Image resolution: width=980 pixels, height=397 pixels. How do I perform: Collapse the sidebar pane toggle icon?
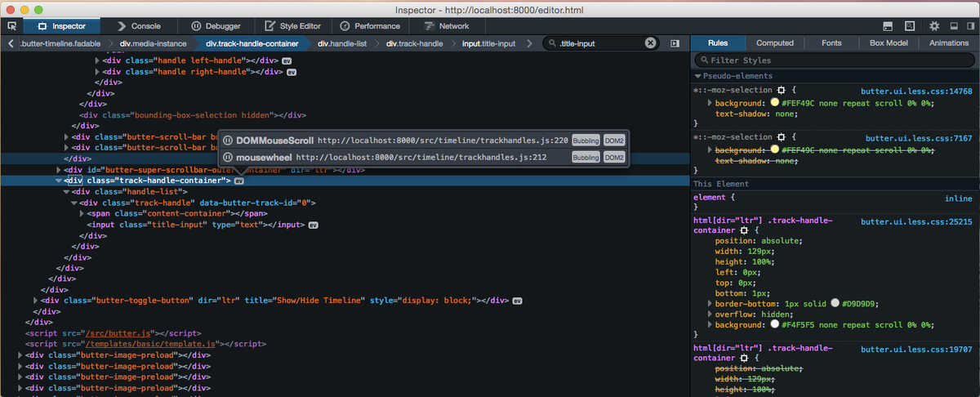675,43
